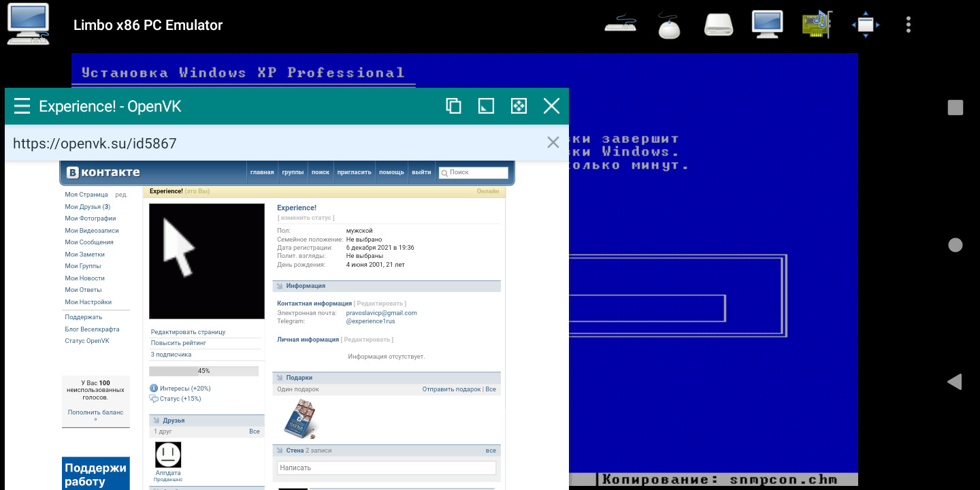Open the disk drive icon in Limbo toolbar
Viewport: 980px width, 490px height.
(x=718, y=25)
